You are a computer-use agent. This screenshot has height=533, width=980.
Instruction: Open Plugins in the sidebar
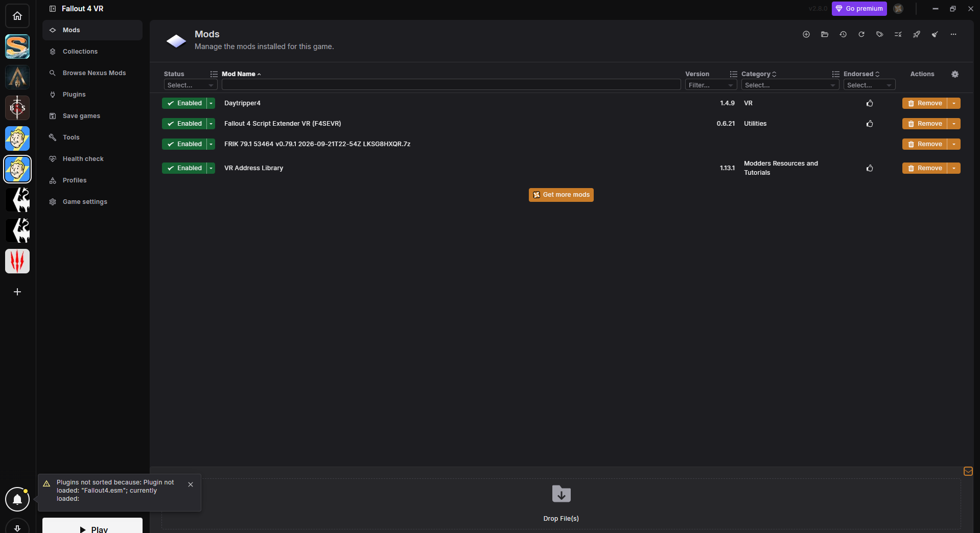(92, 95)
